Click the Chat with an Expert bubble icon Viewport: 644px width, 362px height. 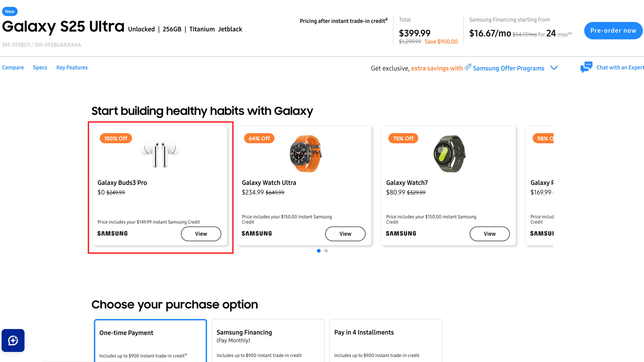tap(586, 67)
